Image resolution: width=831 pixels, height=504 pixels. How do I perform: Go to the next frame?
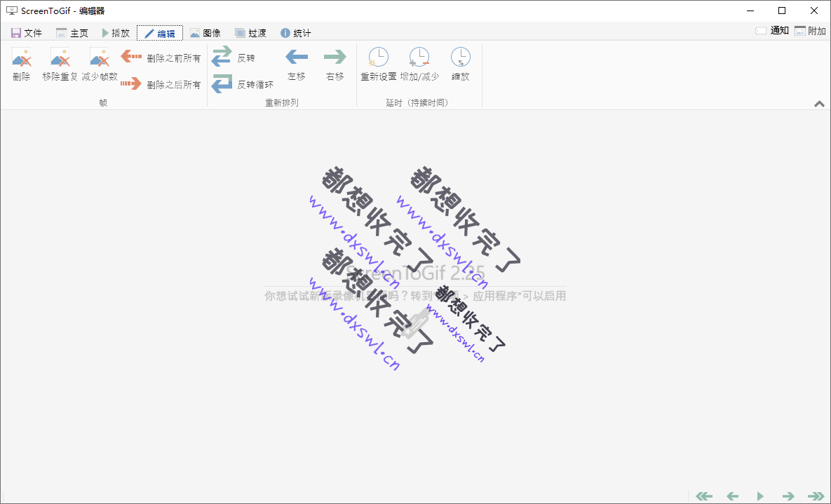click(x=788, y=496)
